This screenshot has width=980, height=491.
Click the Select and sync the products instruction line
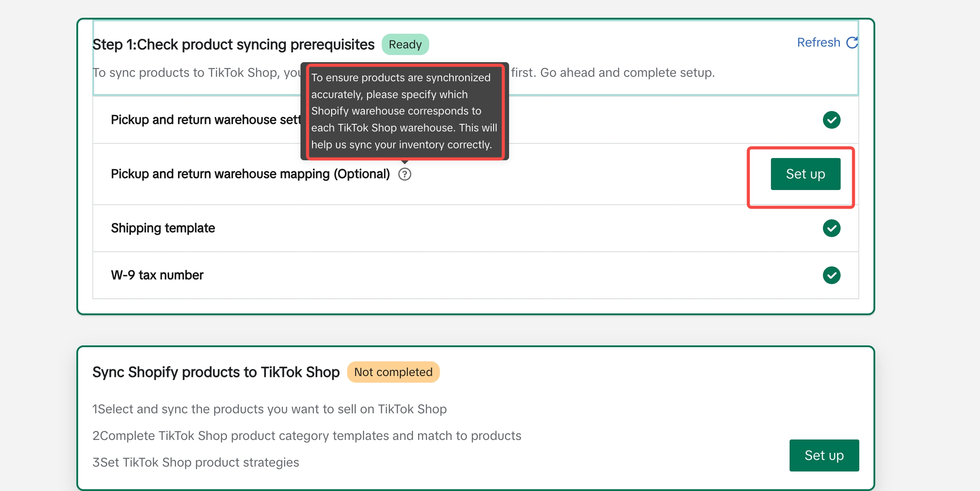click(x=269, y=409)
